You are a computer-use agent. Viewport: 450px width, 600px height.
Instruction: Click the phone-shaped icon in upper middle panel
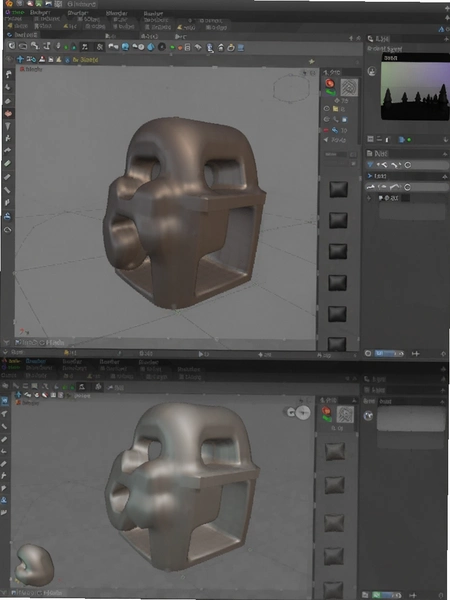tap(336, 119)
